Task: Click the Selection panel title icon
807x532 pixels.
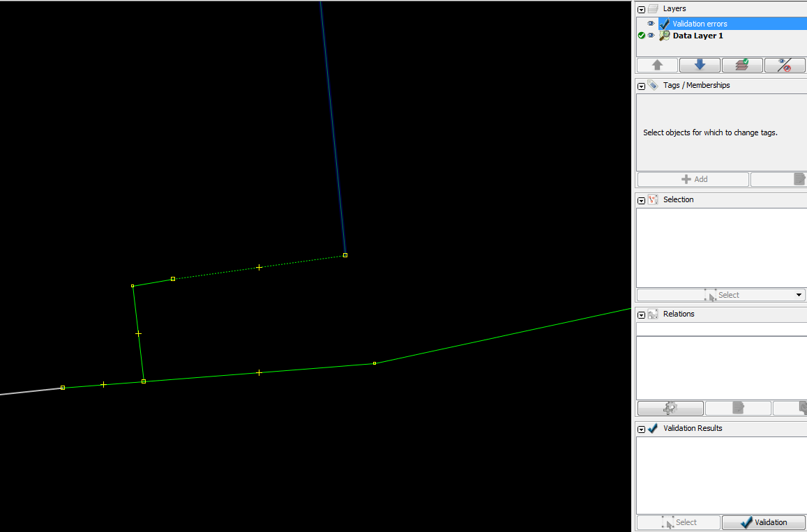Action: tap(653, 199)
